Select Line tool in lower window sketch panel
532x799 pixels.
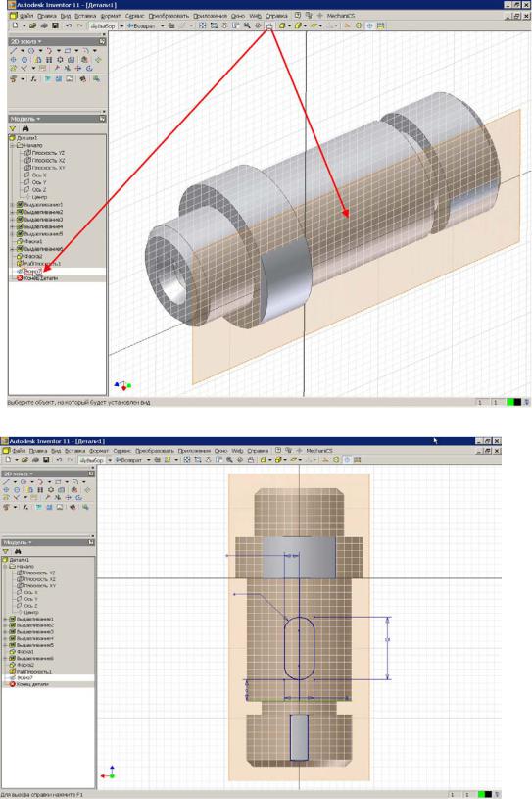click(6, 481)
